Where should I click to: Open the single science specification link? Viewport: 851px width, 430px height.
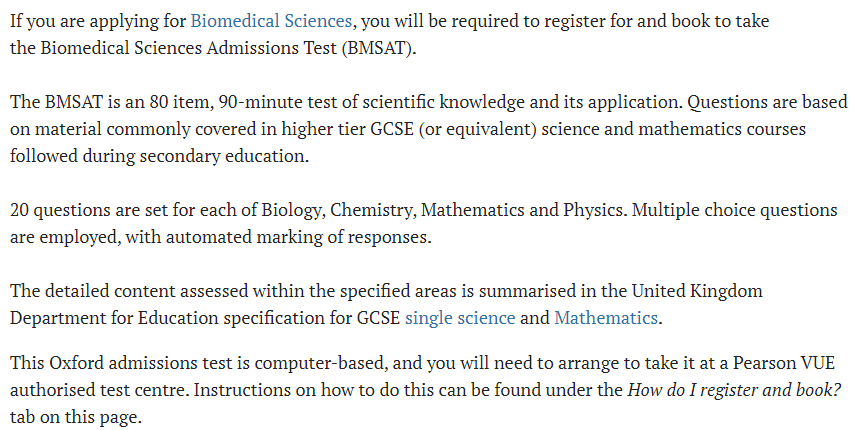pos(460,318)
